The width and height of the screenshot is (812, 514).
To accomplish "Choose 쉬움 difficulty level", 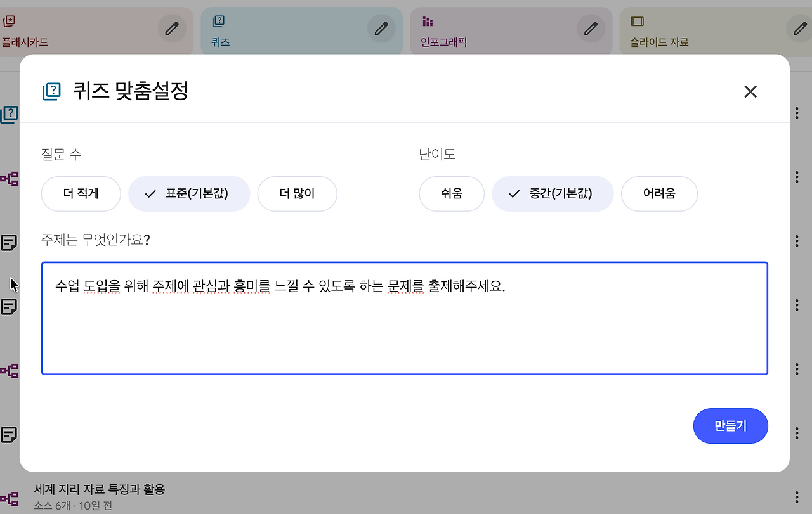I will click(452, 193).
